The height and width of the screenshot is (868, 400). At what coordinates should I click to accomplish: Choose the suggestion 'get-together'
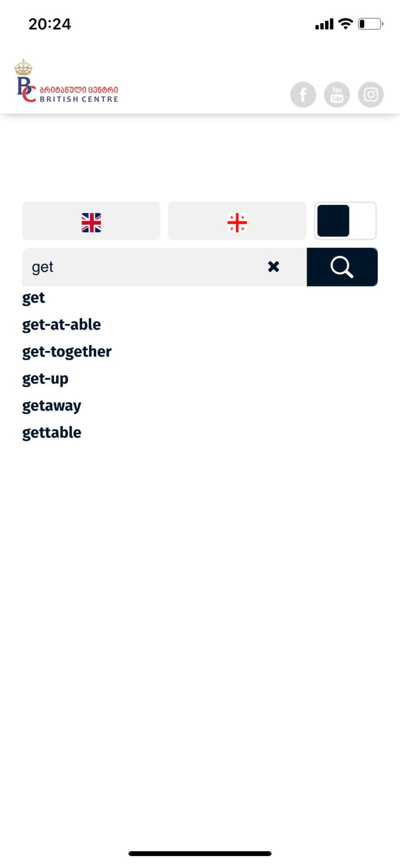click(x=67, y=352)
